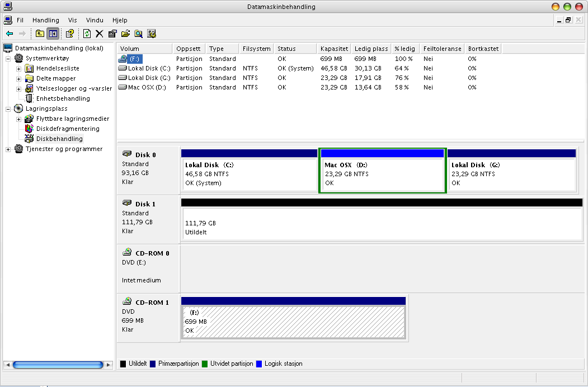The height and width of the screenshot is (387, 588).
Task: Select Enhetsbehandling in the tree
Action: coord(63,98)
